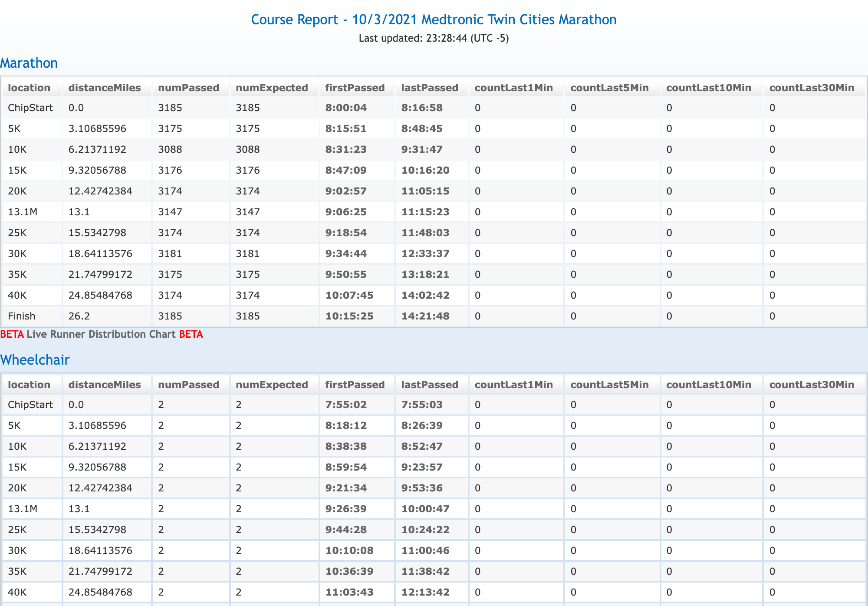Sort by the location column header
The width and height of the screenshot is (868, 606).
pyautogui.click(x=29, y=87)
